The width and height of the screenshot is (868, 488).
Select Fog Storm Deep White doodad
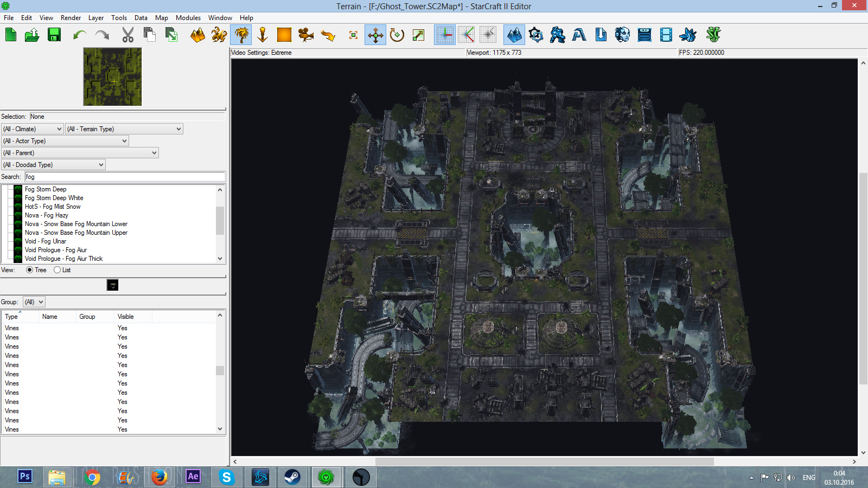tap(54, 198)
